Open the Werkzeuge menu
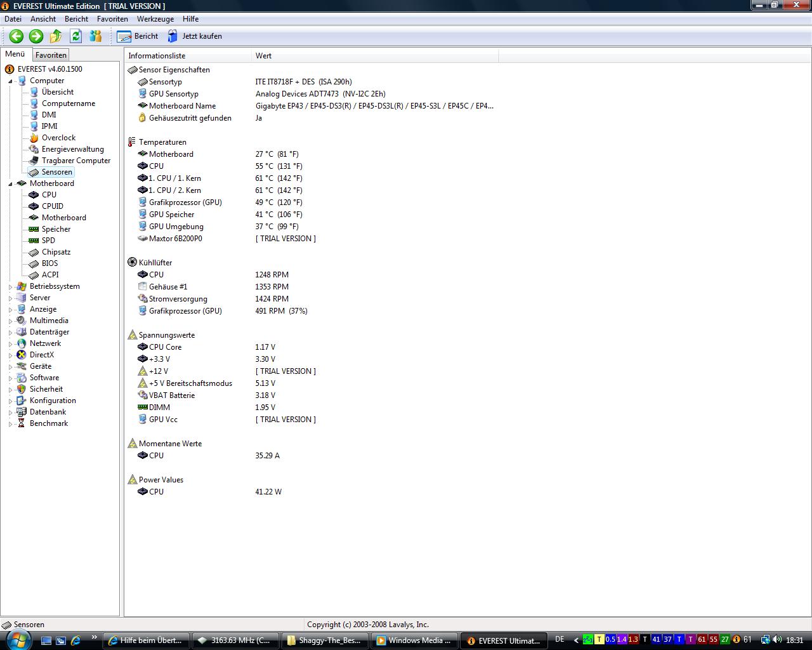Image resolution: width=812 pixels, height=650 pixels. [155, 19]
